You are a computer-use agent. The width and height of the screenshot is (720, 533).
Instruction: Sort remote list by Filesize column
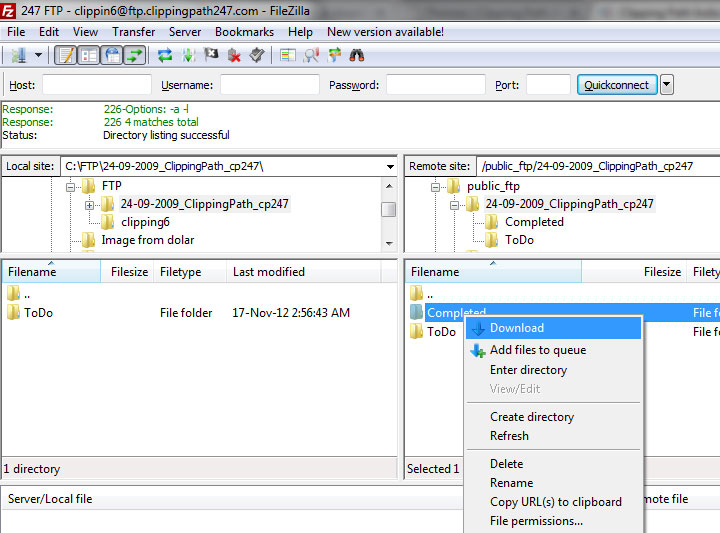click(634, 272)
